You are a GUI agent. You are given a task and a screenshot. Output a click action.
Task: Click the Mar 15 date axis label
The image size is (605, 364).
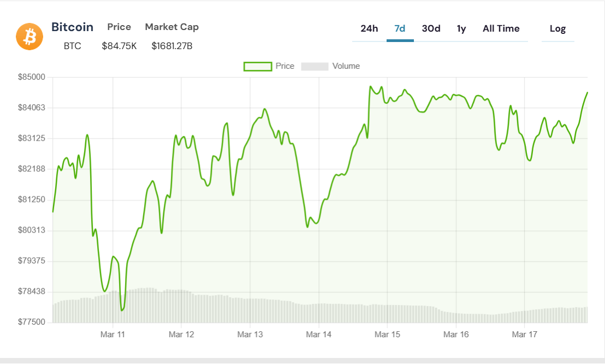tap(387, 335)
